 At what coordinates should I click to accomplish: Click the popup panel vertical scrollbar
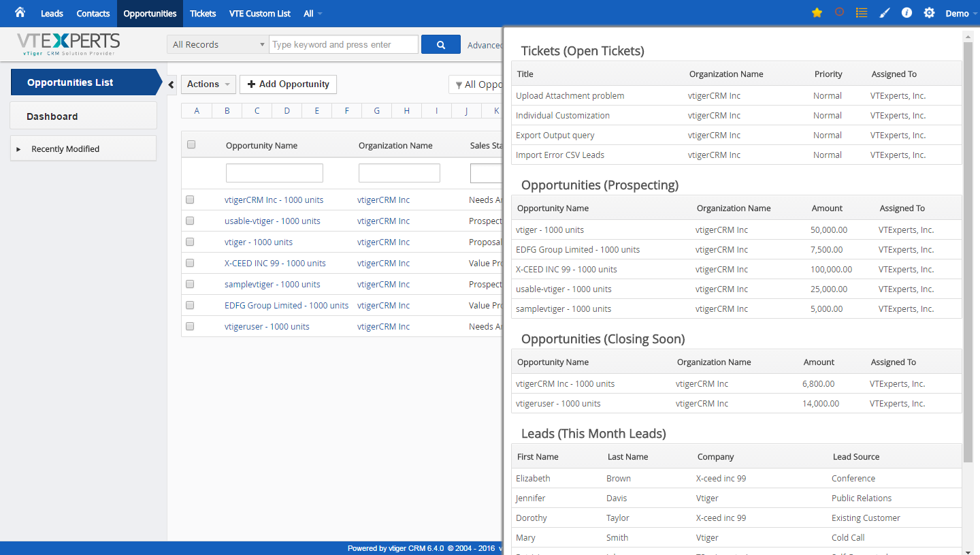(968, 252)
